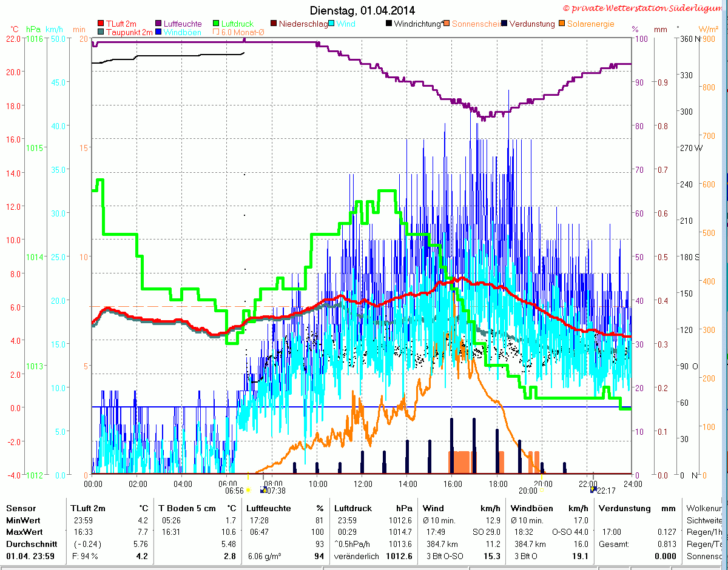Viewport: 728px width, 570px height.
Task: Click the green Luftdruck legend square
Action: 217,24
